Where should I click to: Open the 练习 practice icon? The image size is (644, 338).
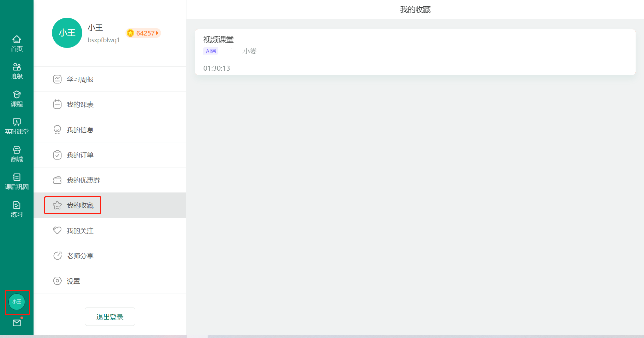[16, 208]
